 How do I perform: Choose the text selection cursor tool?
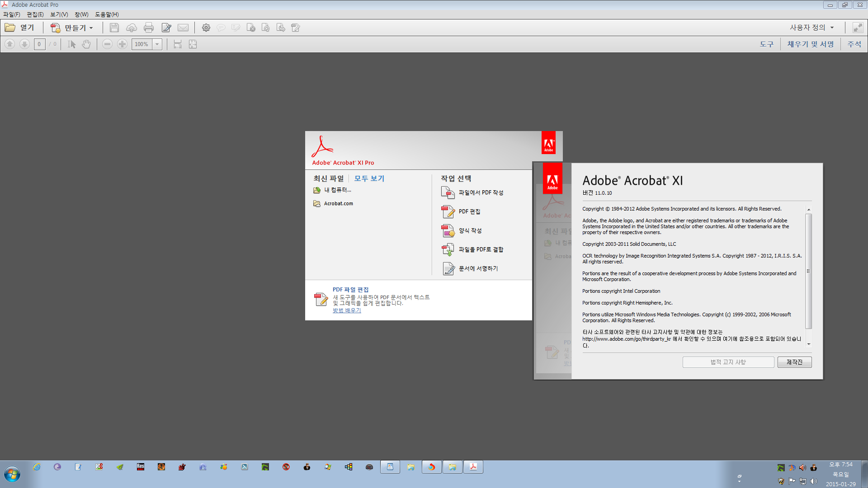(x=71, y=44)
